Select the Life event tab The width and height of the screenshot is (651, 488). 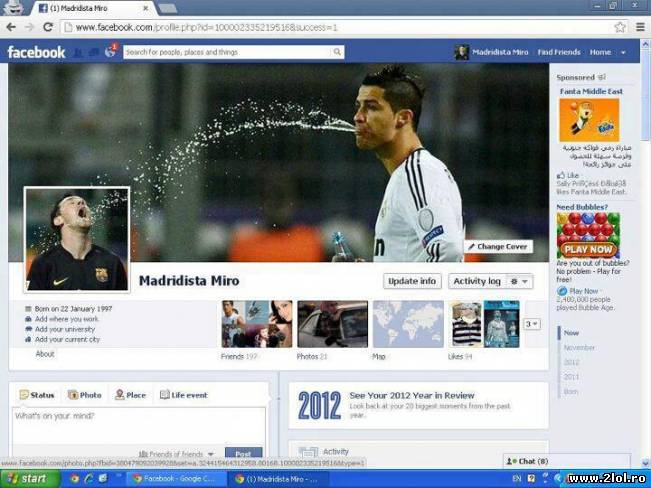[x=184, y=395]
